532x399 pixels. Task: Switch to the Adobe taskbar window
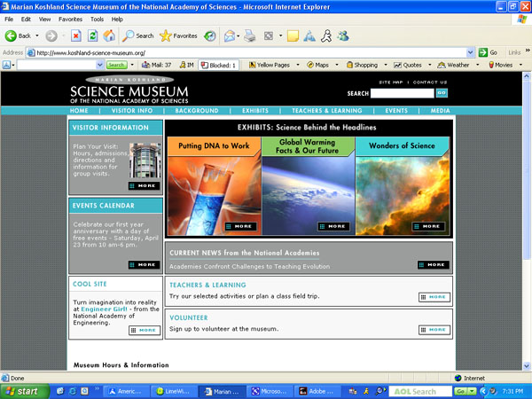point(317,391)
